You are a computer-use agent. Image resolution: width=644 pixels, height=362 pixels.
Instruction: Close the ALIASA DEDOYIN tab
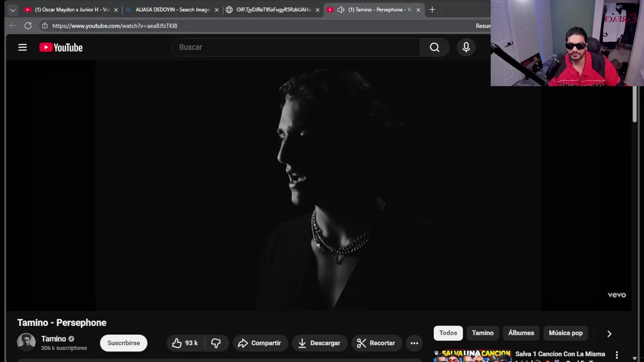click(217, 10)
